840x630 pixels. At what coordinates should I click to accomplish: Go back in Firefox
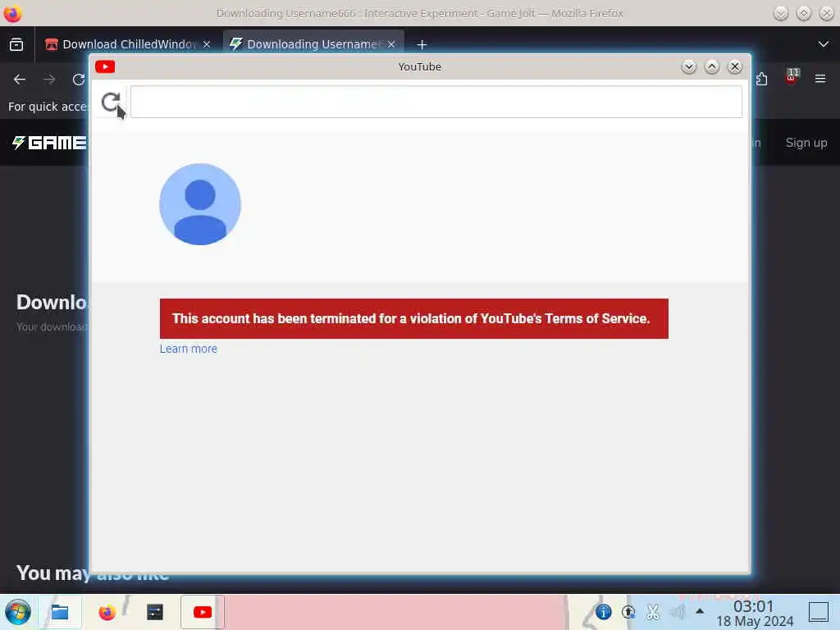[20, 80]
